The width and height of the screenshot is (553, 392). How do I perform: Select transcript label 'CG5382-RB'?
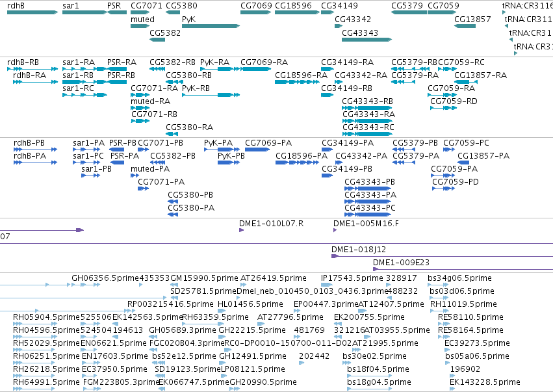(172, 62)
